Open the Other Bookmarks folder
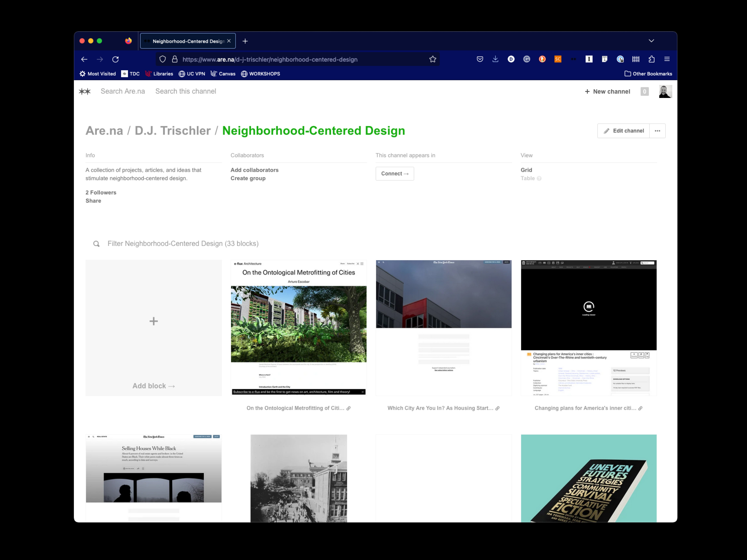Viewport: 747px width, 560px height. (648, 74)
